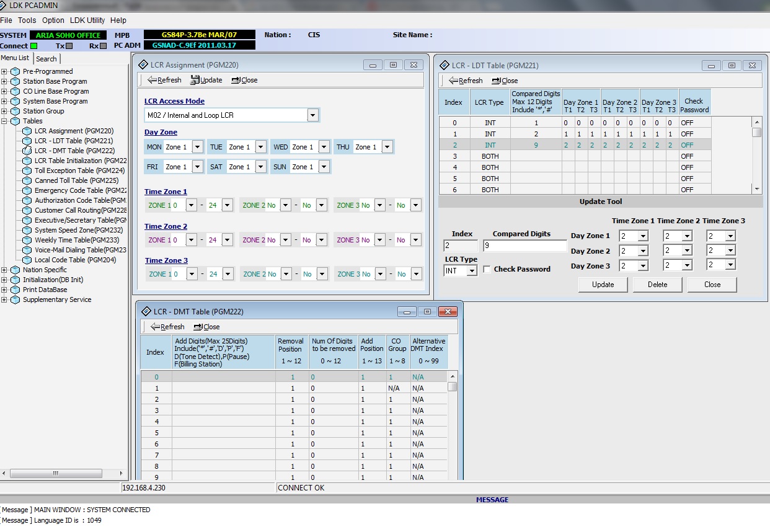Click Refresh icon in LDT Table window
770x532 pixels.
tap(453, 81)
